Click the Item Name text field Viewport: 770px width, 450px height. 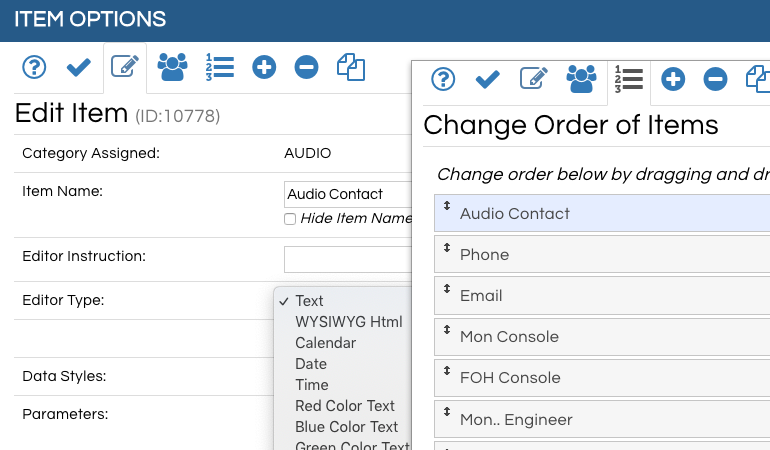click(347, 194)
